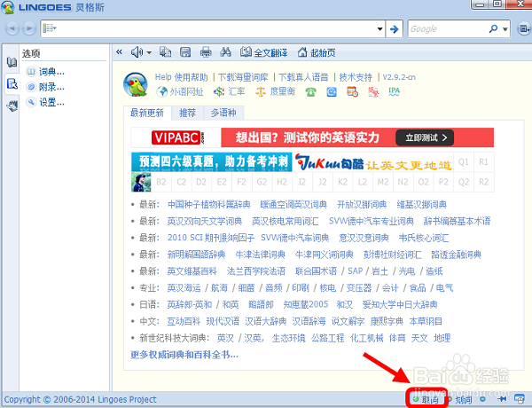Click the V2.9.2-cn version link
Screen dimensions: 532x408
(399, 77)
